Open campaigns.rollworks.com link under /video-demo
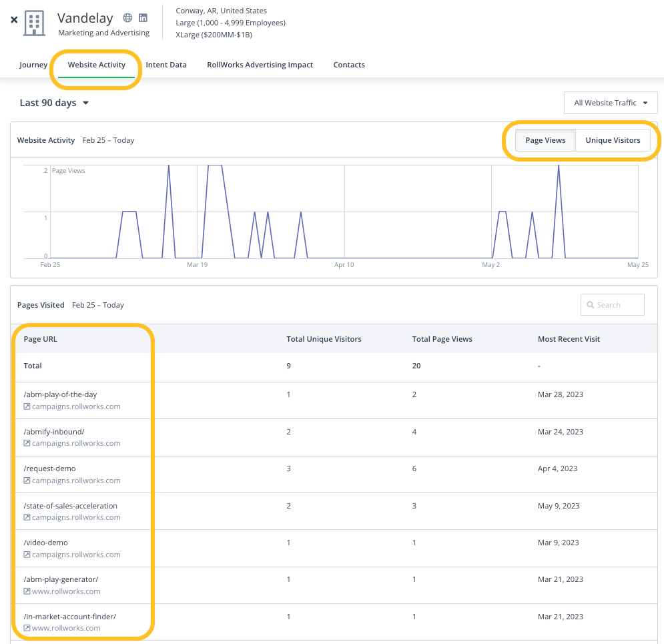This screenshot has width=664, height=644. click(76, 555)
